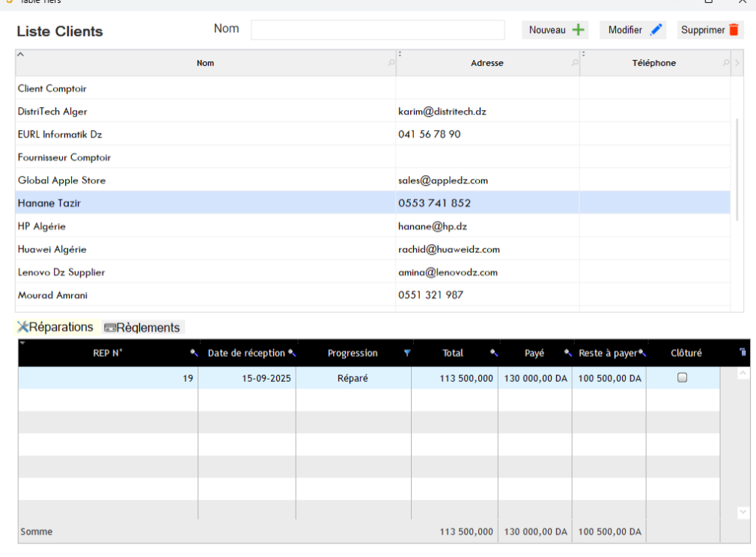Select the Réparations tab

click(x=55, y=327)
